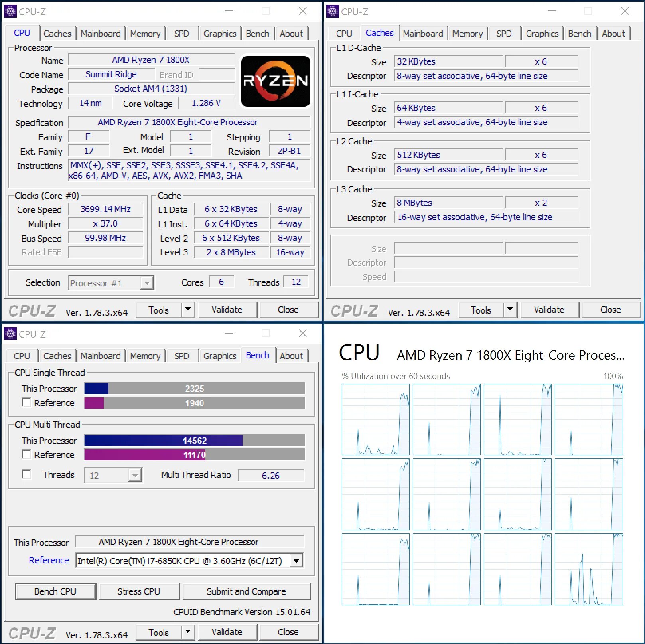
Task: Click Tools button in the Bench window
Action: [x=159, y=632]
